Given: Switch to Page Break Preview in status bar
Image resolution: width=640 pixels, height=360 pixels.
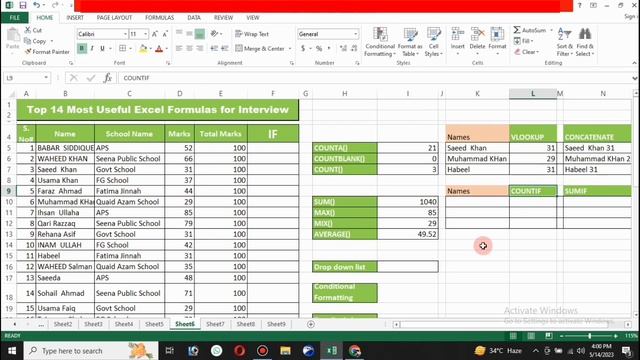Looking at the screenshot, I should point(549,336).
